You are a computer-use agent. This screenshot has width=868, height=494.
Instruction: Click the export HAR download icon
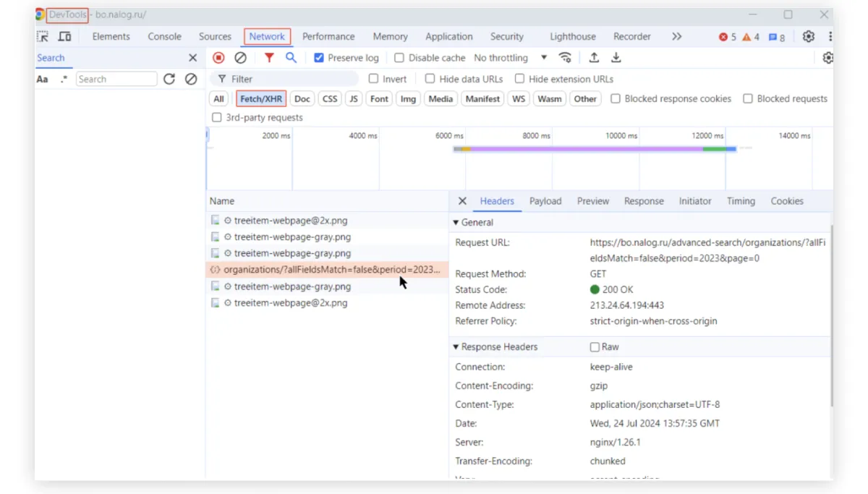pyautogui.click(x=616, y=58)
